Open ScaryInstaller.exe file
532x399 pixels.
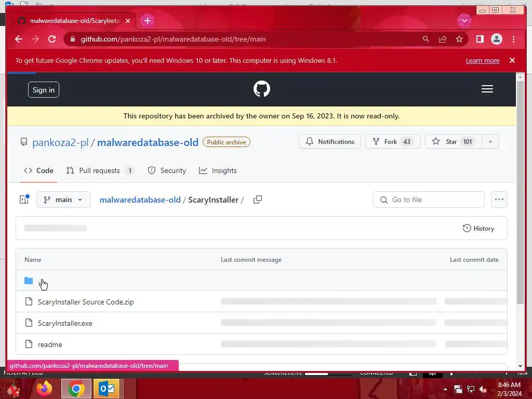coord(65,323)
